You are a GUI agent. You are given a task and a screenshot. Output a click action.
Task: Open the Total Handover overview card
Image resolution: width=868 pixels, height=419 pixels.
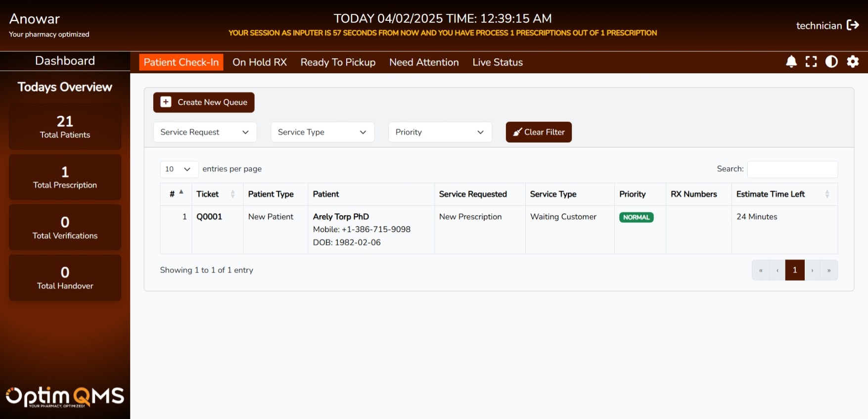point(65,278)
